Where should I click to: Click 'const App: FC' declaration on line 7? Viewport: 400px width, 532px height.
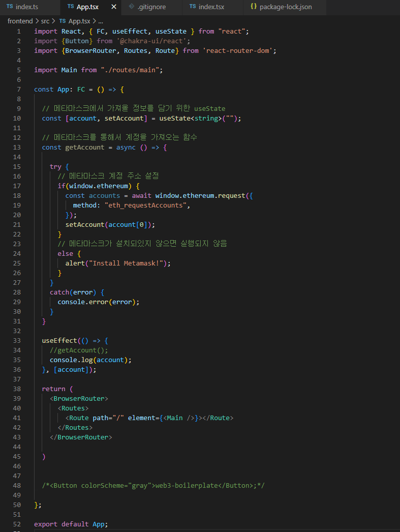(x=59, y=90)
